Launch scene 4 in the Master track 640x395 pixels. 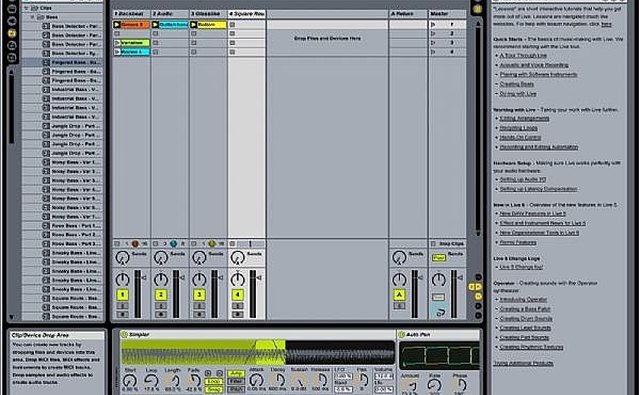point(433,52)
